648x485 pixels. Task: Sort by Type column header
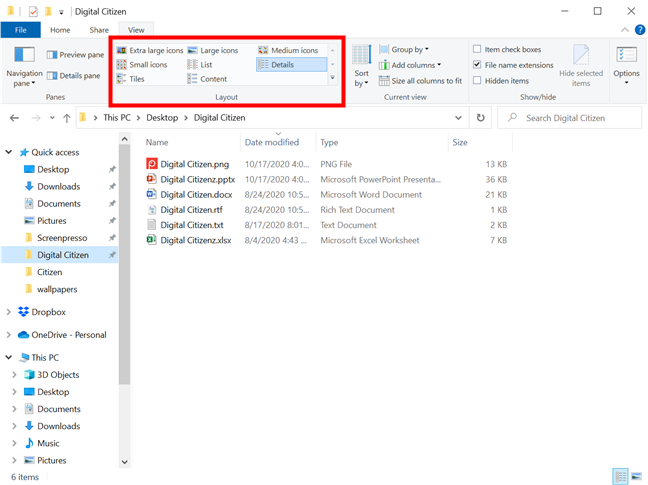(x=381, y=143)
